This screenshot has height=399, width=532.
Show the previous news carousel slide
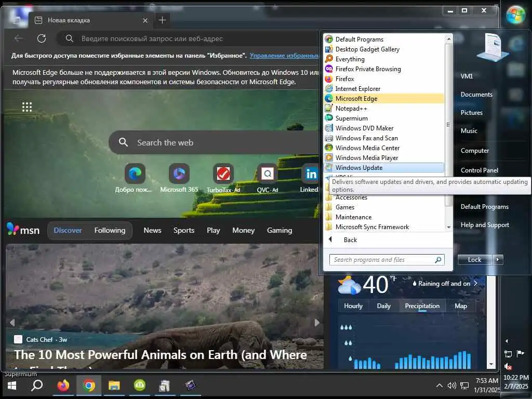click(12, 322)
